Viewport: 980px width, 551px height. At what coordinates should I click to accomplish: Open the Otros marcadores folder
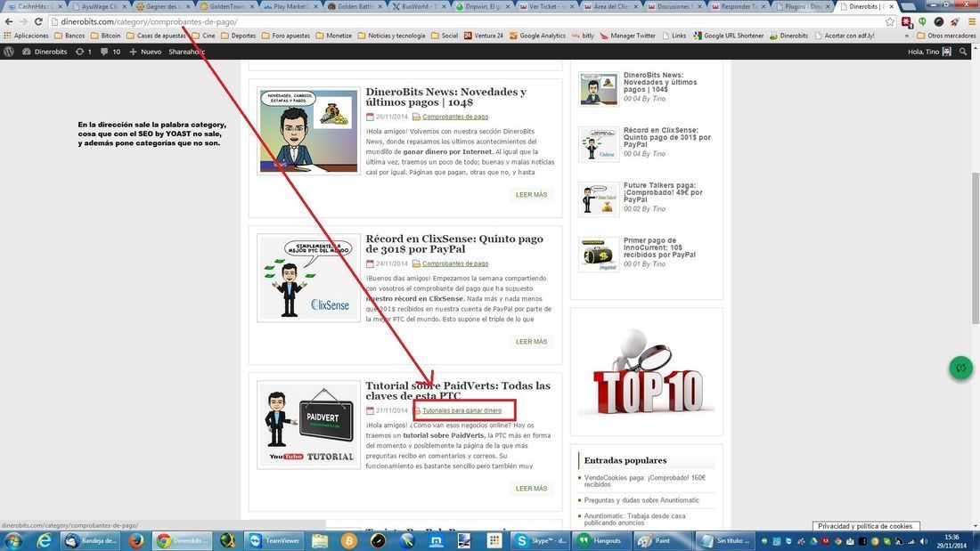[x=945, y=36]
